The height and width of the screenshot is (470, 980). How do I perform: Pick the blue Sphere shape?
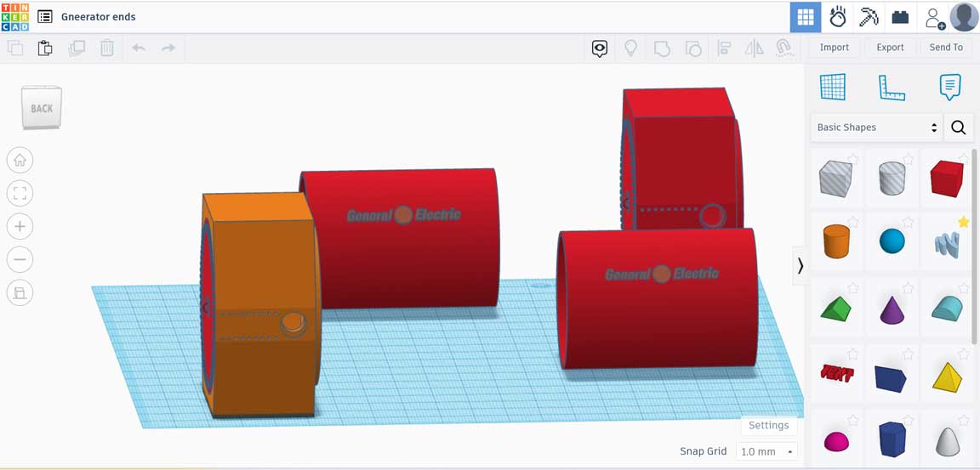click(892, 241)
